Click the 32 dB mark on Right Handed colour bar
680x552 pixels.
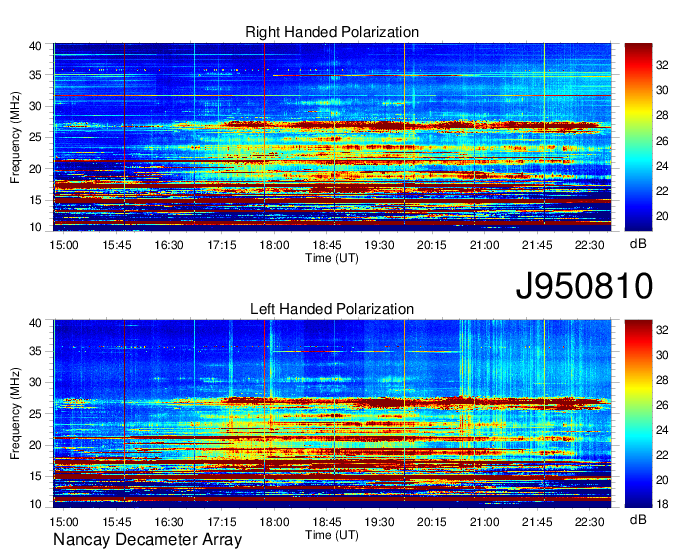(x=662, y=65)
